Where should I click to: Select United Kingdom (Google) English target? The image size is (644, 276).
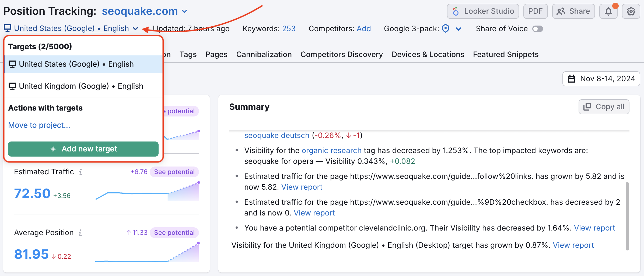point(83,86)
